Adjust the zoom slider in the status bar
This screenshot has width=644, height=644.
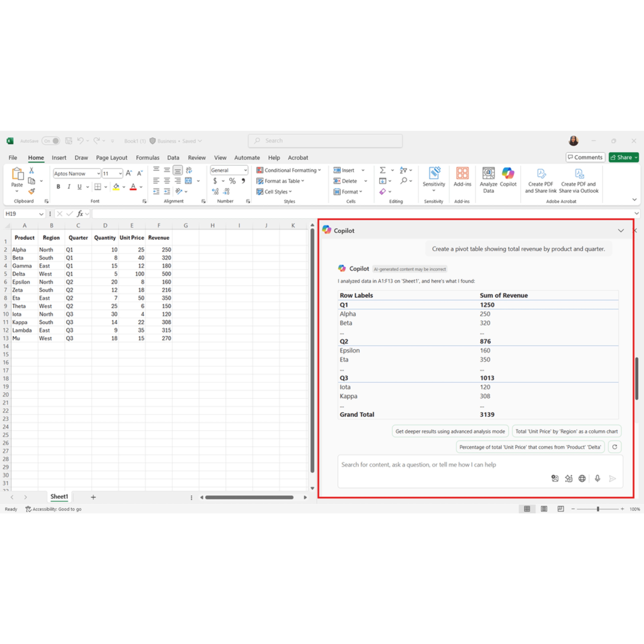tap(598, 509)
